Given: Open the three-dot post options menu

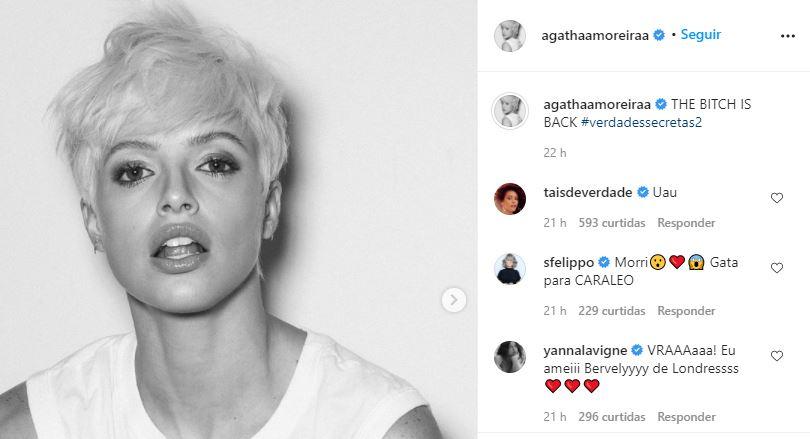Looking at the screenshot, I should point(787,36).
